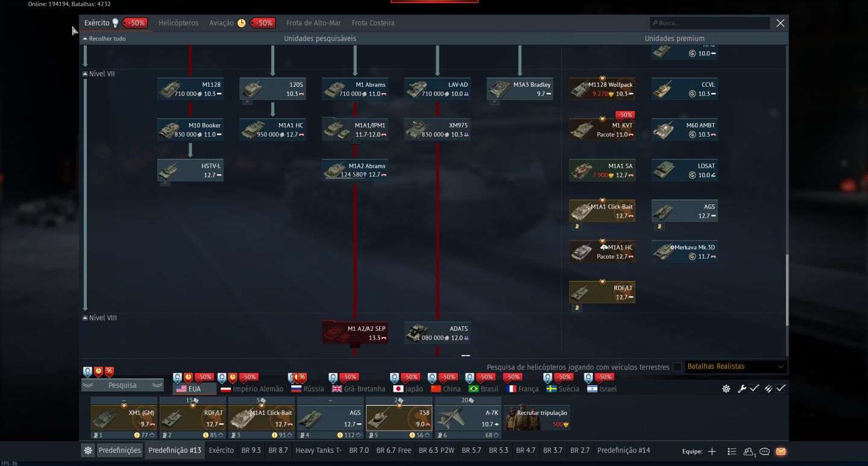868x466 pixels.
Task: Open the Frota de Alto-Mar tab
Action: pyautogui.click(x=313, y=23)
